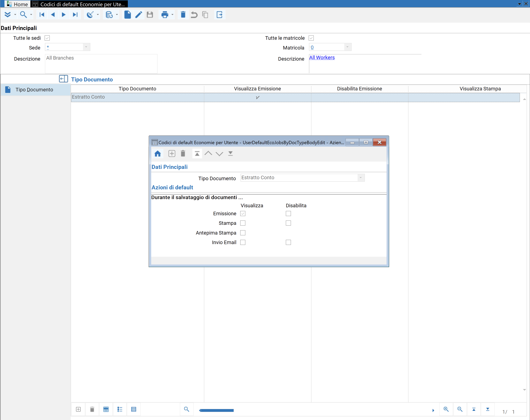Add a new row in the dialog toolbar
Viewport: 530px width, 420px height.
click(172, 154)
